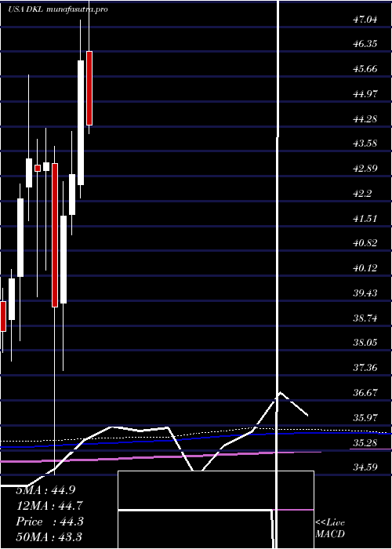Click the 42.89 price axis label
The image size is (392, 549).
365,169
